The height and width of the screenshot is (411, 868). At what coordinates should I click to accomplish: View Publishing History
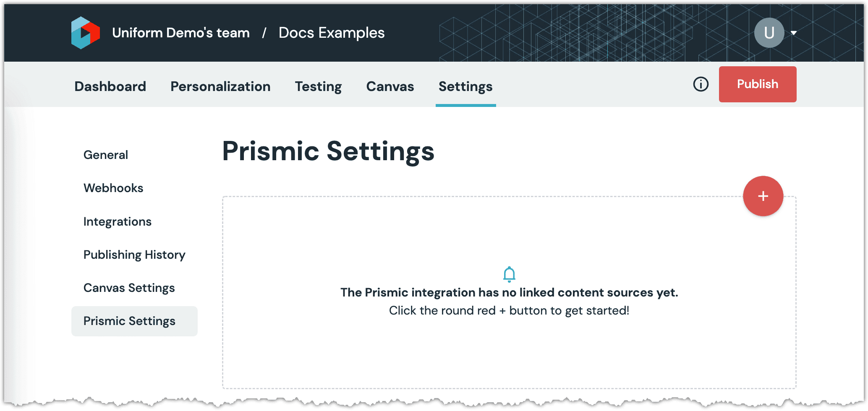pyautogui.click(x=134, y=255)
